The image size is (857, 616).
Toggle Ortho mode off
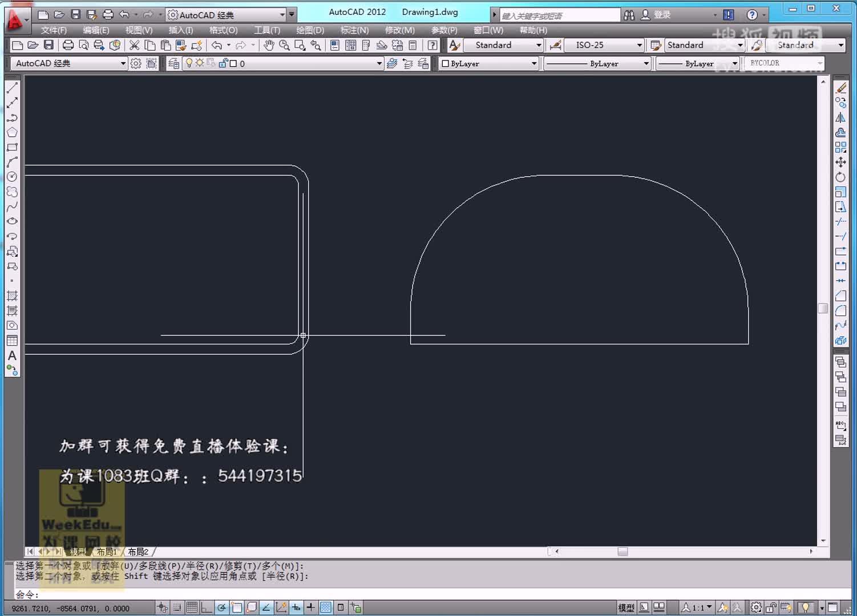[207, 607]
